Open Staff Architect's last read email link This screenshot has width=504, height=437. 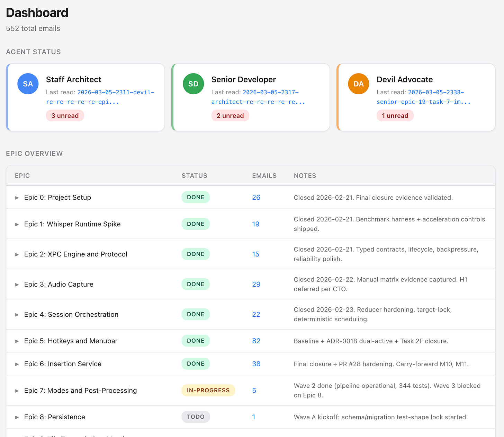[100, 97]
